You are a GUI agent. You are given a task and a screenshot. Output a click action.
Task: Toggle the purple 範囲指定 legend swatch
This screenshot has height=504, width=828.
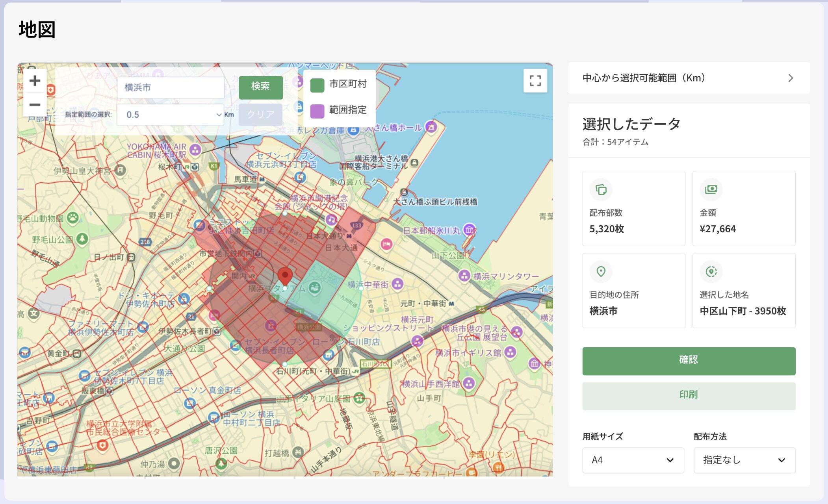[317, 111]
